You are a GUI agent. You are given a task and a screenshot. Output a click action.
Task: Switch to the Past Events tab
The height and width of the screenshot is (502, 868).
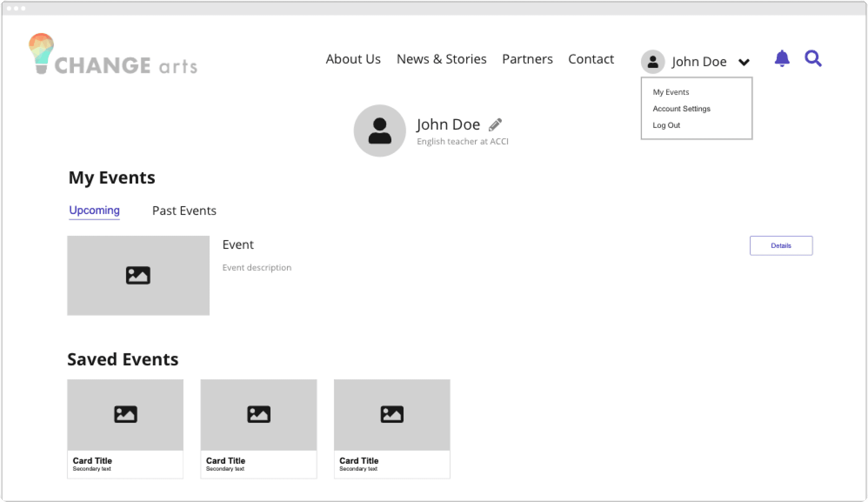tap(184, 210)
